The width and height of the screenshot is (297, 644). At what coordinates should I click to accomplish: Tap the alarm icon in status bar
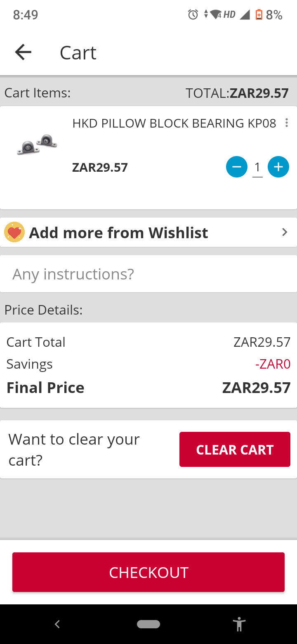(x=193, y=15)
